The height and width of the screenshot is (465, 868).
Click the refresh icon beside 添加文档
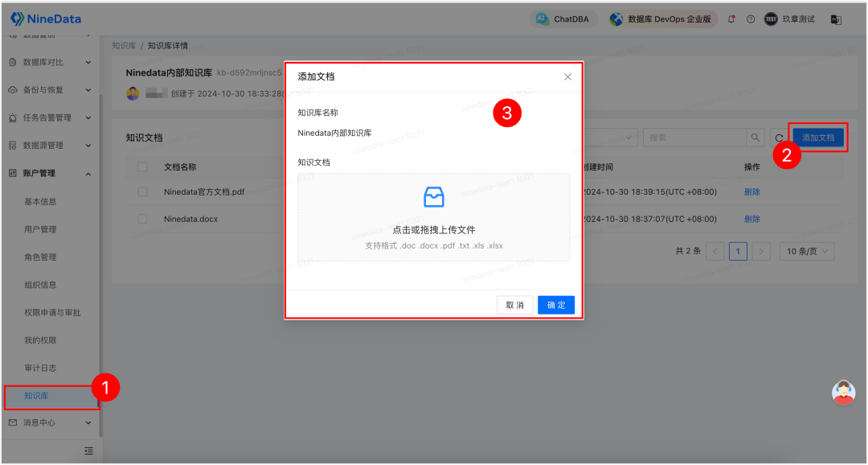(x=779, y=138)
